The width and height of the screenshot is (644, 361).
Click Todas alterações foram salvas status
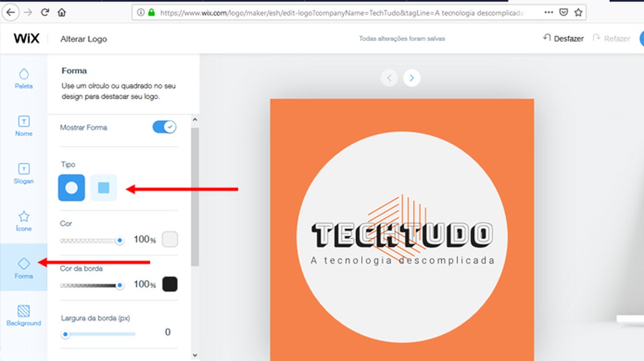point(402,39)
